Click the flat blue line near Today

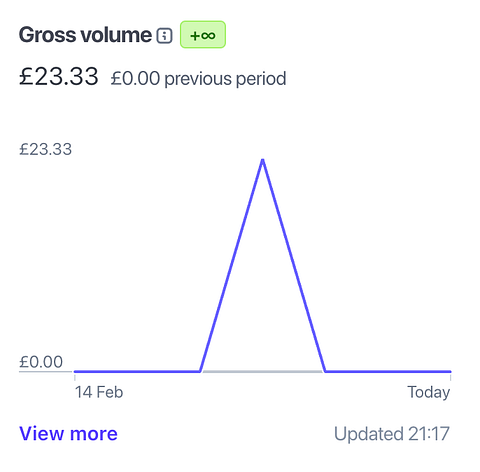(x=388, y=371)
